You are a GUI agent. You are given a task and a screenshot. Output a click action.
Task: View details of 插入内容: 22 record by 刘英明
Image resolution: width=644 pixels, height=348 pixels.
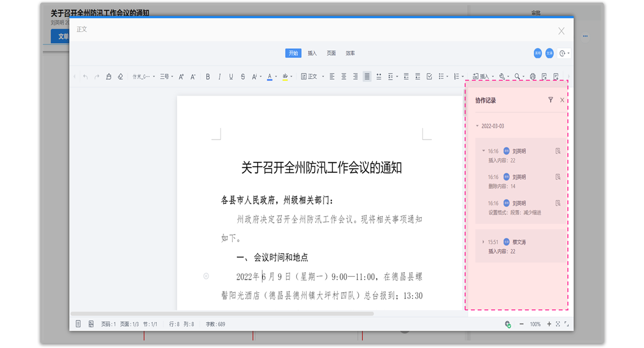tap(558, 151)
